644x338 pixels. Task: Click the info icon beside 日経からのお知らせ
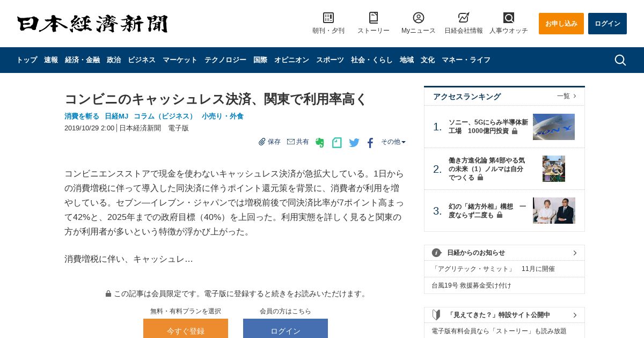pyautogui.click(x=437, y=253)
